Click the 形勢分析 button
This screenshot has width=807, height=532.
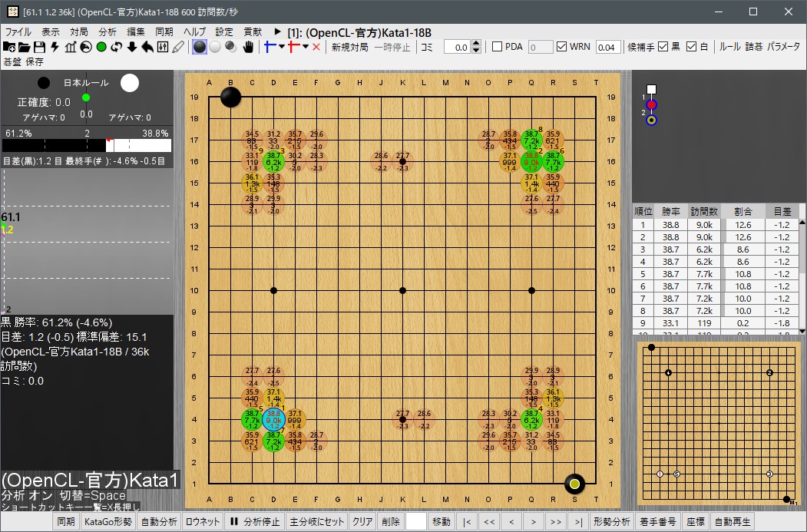coord(612,521)
